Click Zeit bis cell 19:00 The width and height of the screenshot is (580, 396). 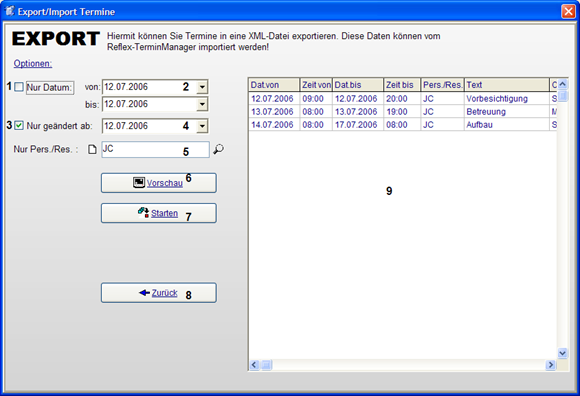click(402, 112)
